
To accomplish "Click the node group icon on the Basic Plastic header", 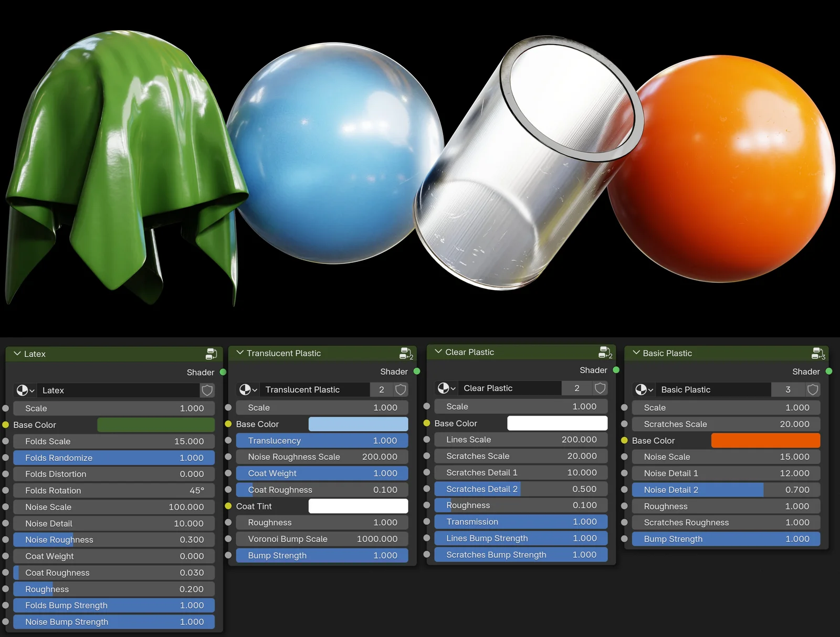I will tap(817, 353).
